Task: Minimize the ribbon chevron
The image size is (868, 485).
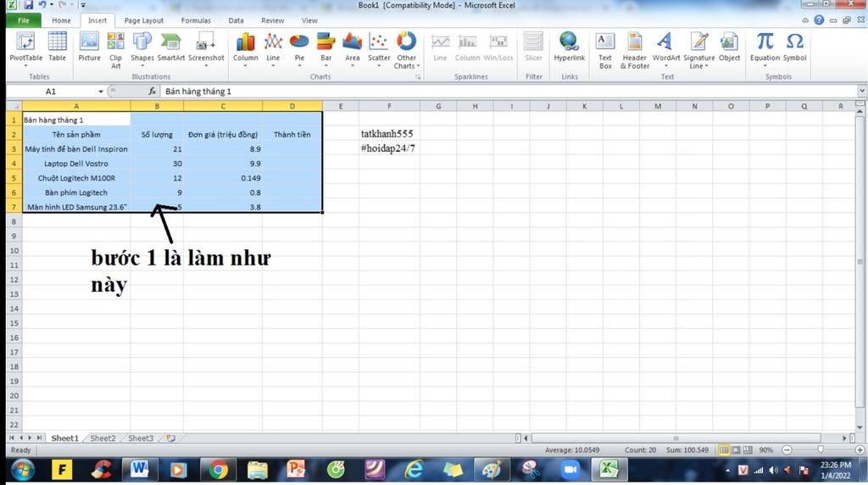Action: point(805,20)
